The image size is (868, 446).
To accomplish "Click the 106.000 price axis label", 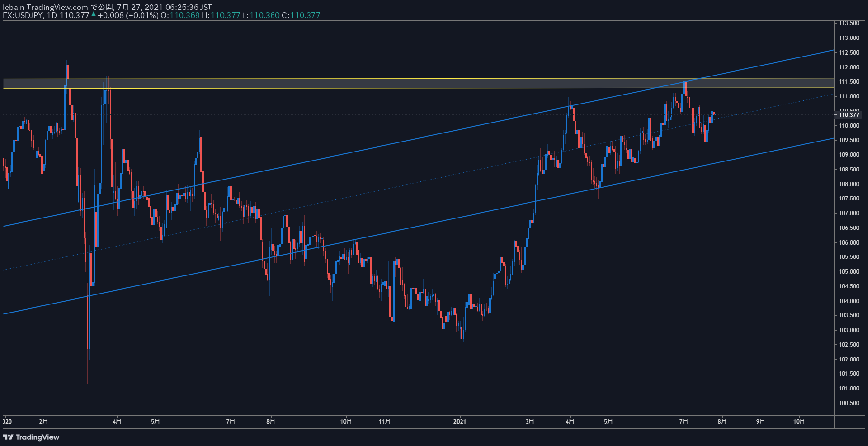I will [849, 243].
